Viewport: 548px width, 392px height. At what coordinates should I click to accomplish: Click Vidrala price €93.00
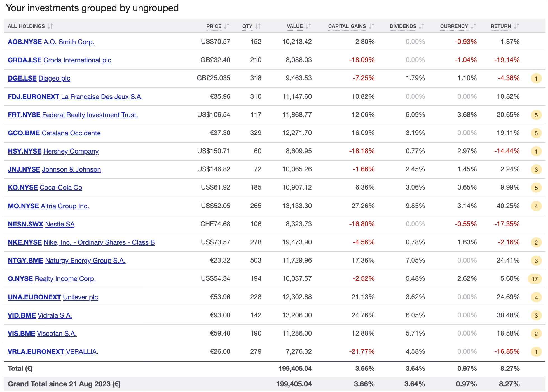click(x=220, y=315)
